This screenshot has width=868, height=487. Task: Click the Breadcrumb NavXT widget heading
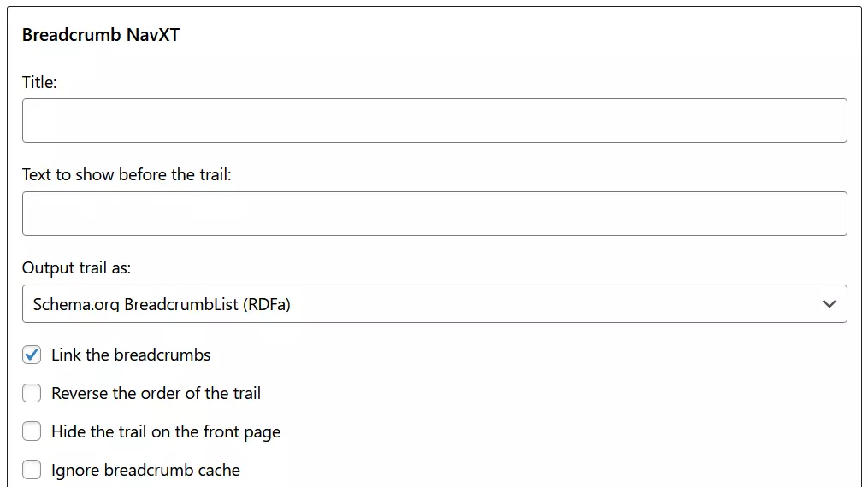point(101,35)
